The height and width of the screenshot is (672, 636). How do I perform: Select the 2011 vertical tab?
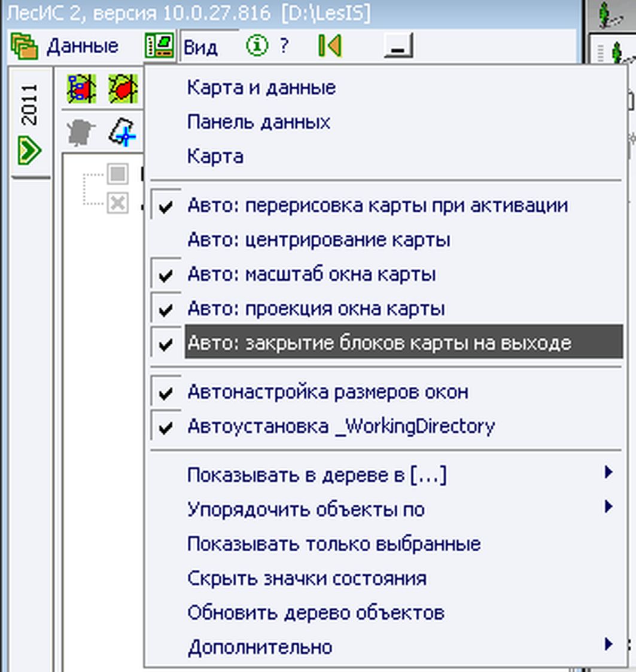[29, 105]
